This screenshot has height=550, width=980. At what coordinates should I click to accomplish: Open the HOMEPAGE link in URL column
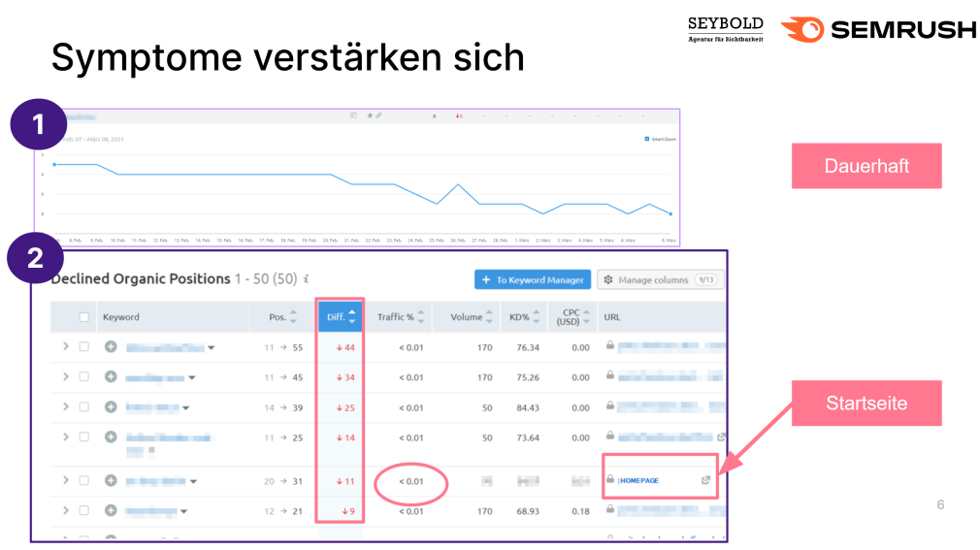tap(638, 480)
